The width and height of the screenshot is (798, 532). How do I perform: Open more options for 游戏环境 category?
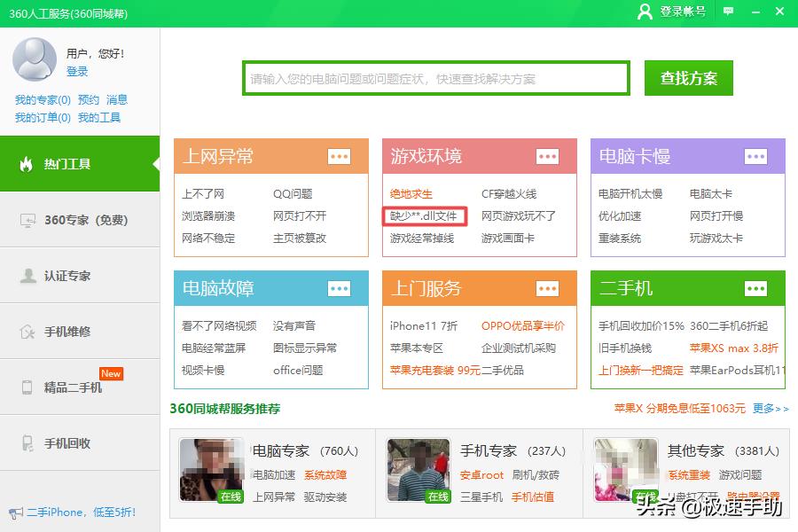548,156
